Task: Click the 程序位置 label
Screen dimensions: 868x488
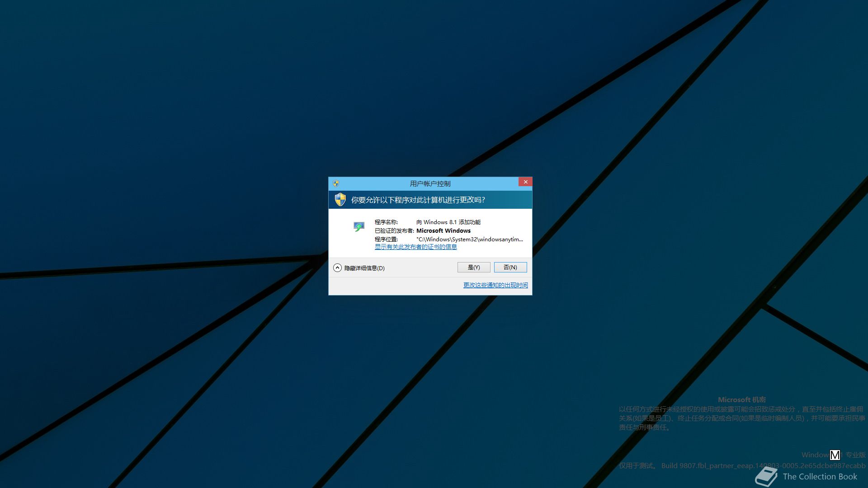Action: coord(386,239)
